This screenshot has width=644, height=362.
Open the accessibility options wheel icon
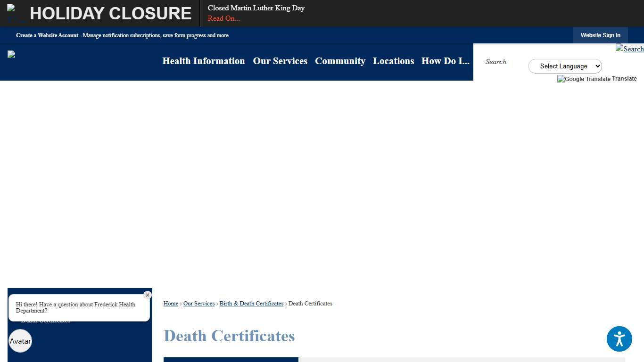coord(619,339)
